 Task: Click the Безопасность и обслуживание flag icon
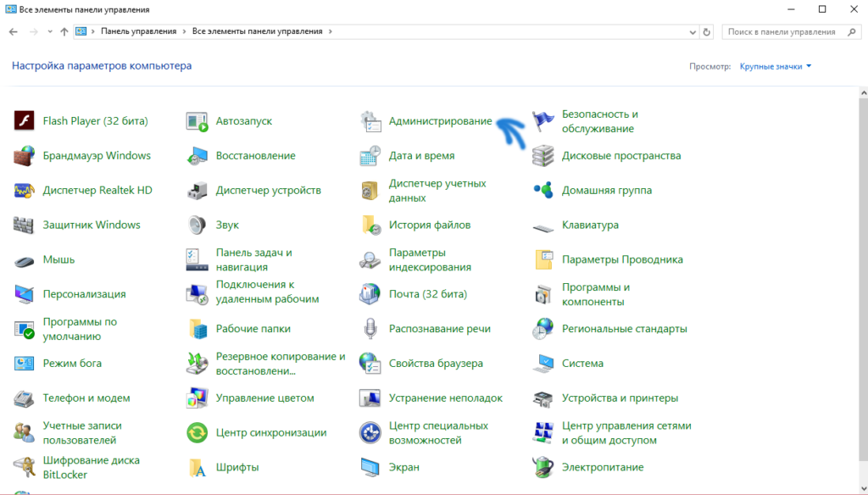pyautogui.click(x=543, y=120)
